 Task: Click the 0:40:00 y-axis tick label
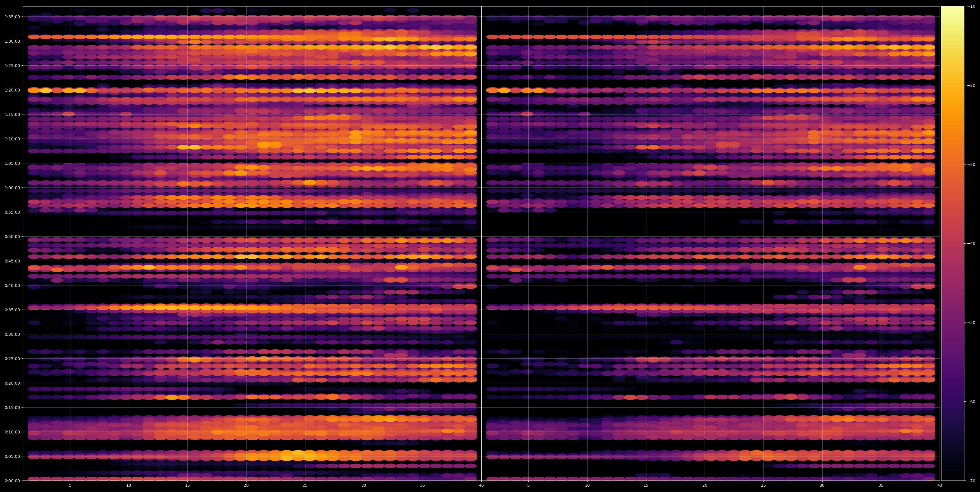point(12,285)
